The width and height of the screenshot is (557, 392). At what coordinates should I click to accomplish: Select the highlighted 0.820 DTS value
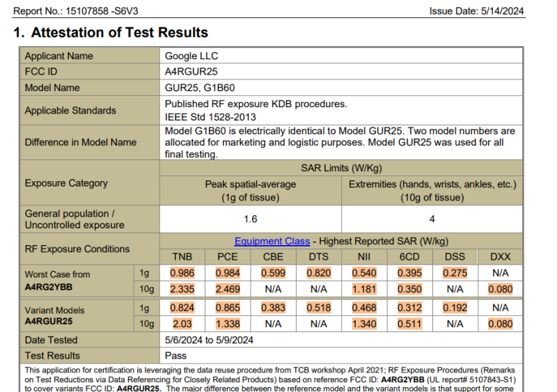click(x=318, y=273)
